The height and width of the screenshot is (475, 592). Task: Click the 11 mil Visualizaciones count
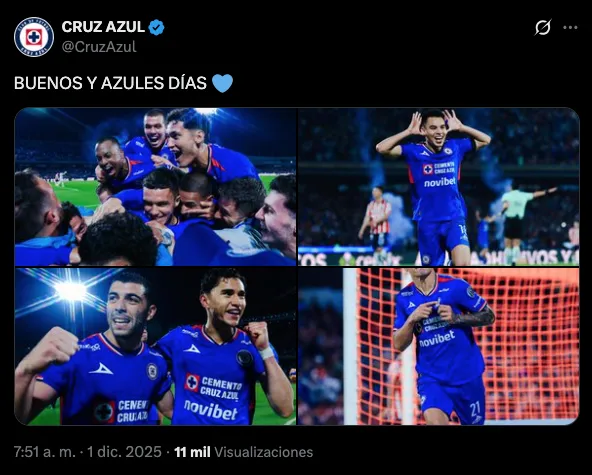[x=244, y=452]
